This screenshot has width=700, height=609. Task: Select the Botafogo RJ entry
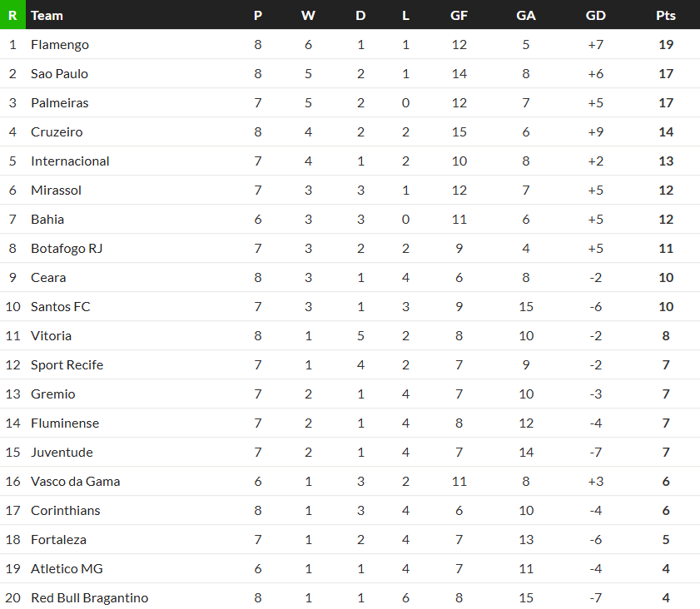click(67, 249)
